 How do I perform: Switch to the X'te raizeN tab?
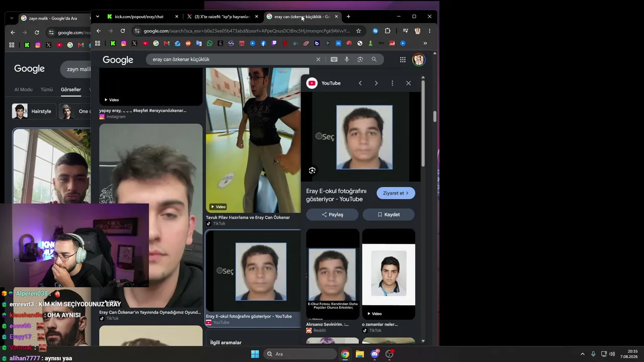click(222, 17)
